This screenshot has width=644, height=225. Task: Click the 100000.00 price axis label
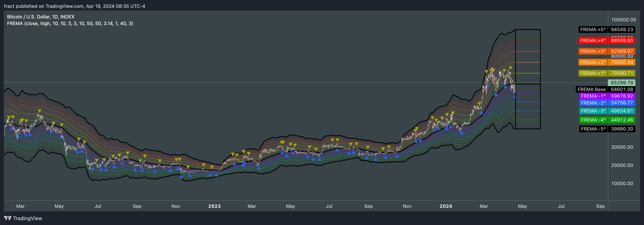[x=623, y=20]
